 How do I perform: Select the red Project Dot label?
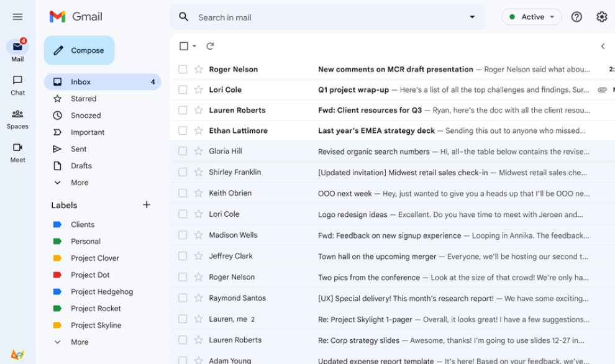click(89, 275)
